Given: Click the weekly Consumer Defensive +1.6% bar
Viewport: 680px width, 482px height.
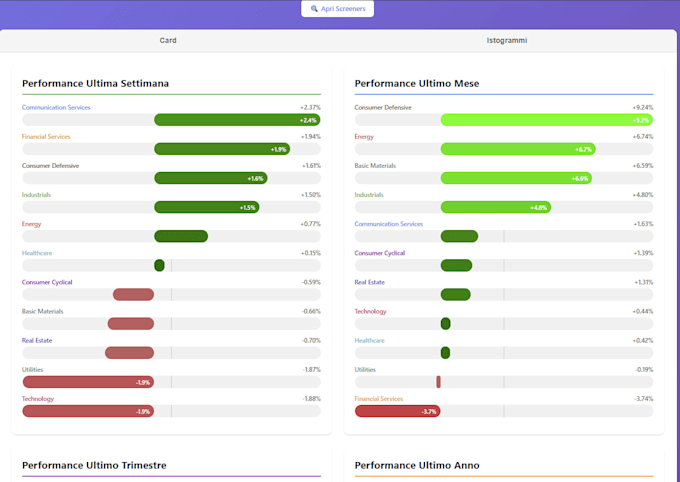Looking at the screenshot, I should coord(211,178).
